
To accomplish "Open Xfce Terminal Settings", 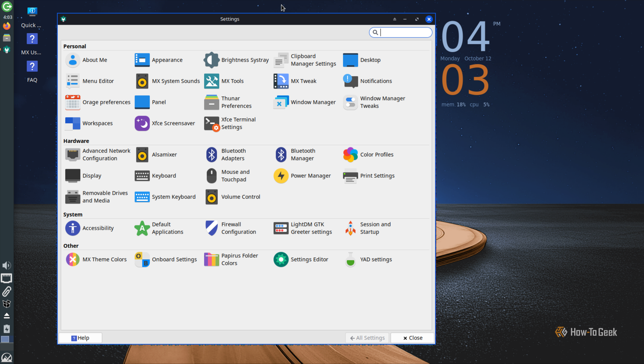I will [x=230, y=123].
